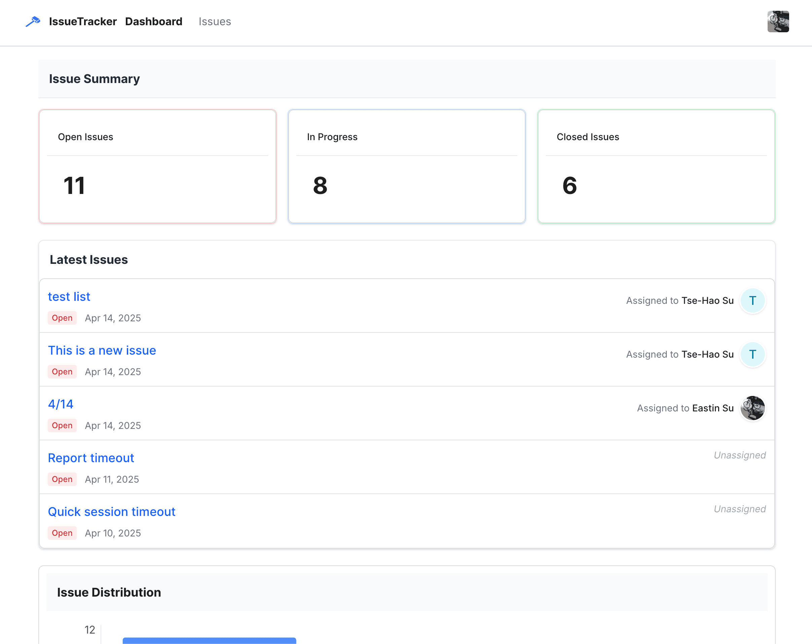Open the "4/14" issue
This screenshot has width=812, height=644.
tap(60, 404)
